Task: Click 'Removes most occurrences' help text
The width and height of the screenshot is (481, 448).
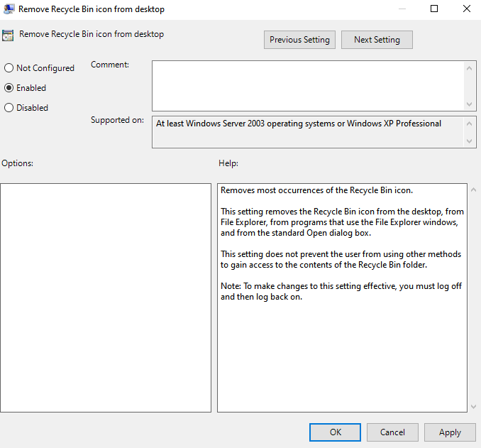Action: click(x=316, y=190)
